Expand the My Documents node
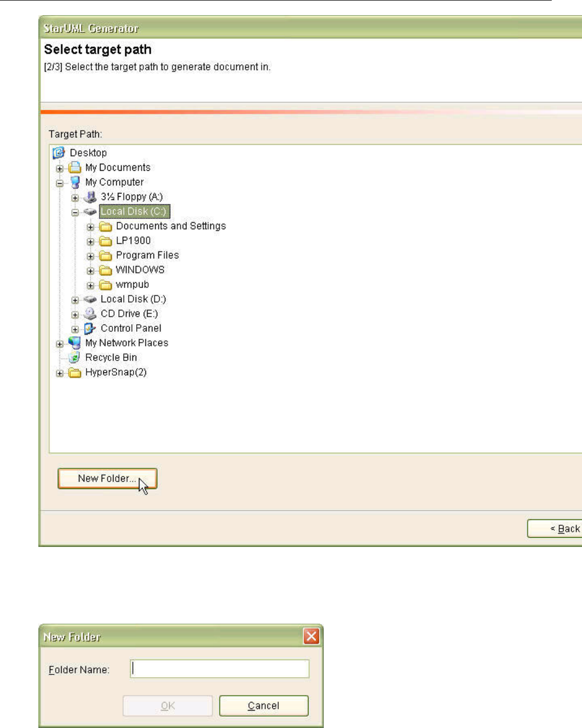Screen dimensions: 582x728 59,169
